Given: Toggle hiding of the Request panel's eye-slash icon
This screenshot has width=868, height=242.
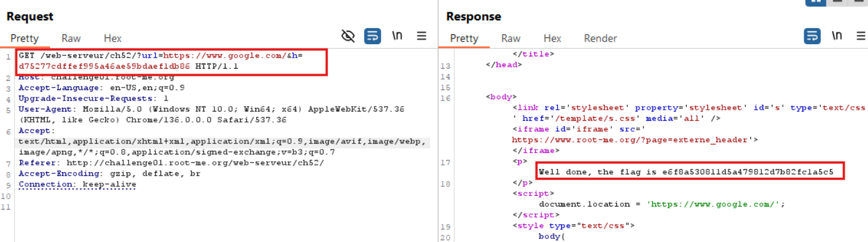Looking at the screenshot, I should click(348, 36).
